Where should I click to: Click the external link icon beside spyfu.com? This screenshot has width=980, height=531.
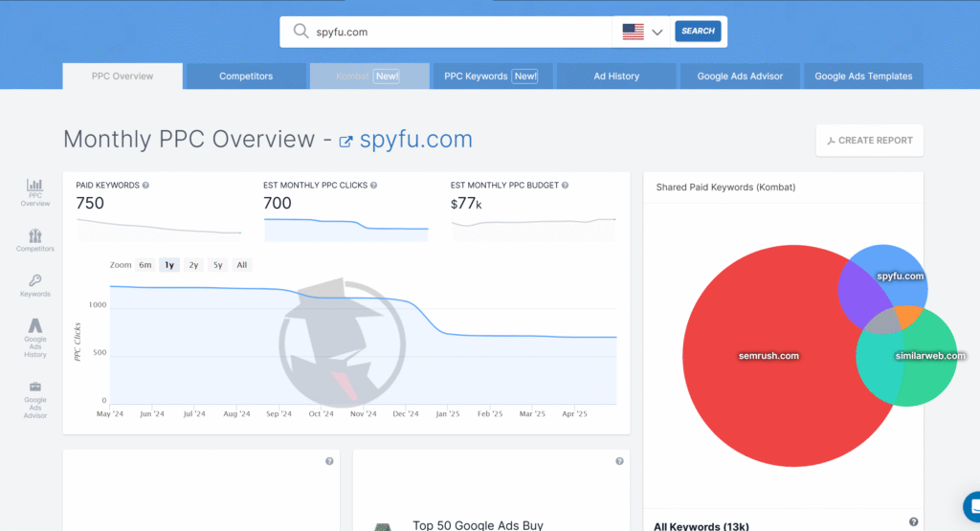345,142
